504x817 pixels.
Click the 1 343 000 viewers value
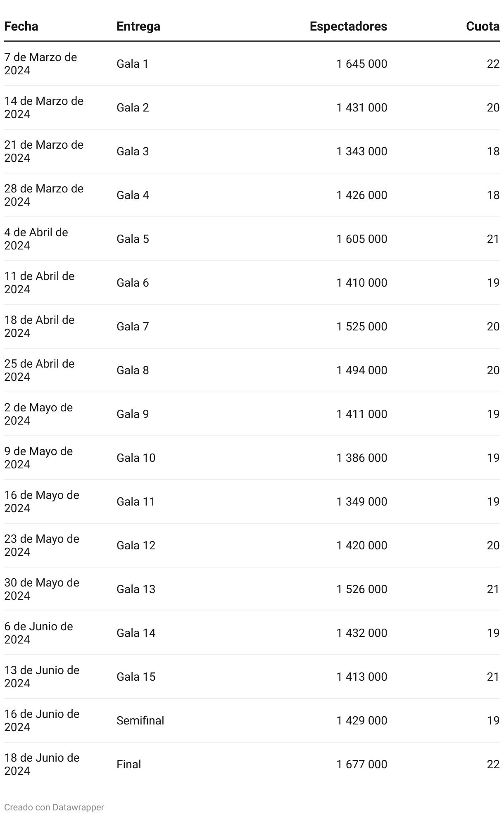pos(362,151)
